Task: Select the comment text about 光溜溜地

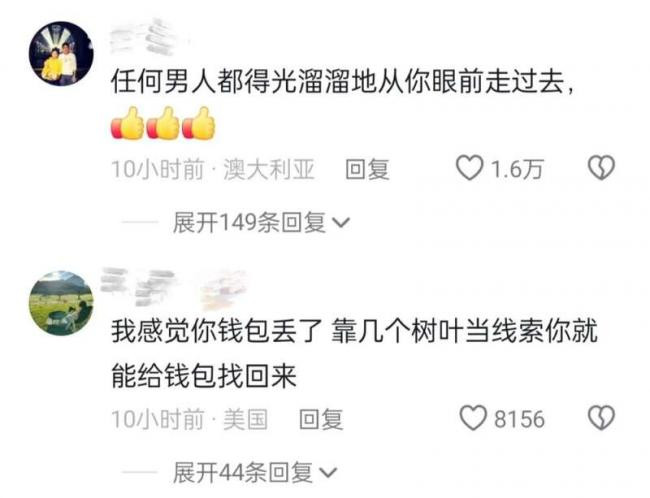Action: [342, 82]
